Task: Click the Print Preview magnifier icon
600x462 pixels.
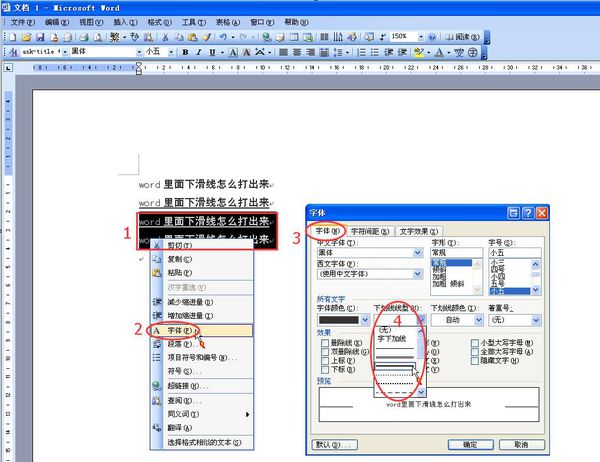Action: point(98,37)
